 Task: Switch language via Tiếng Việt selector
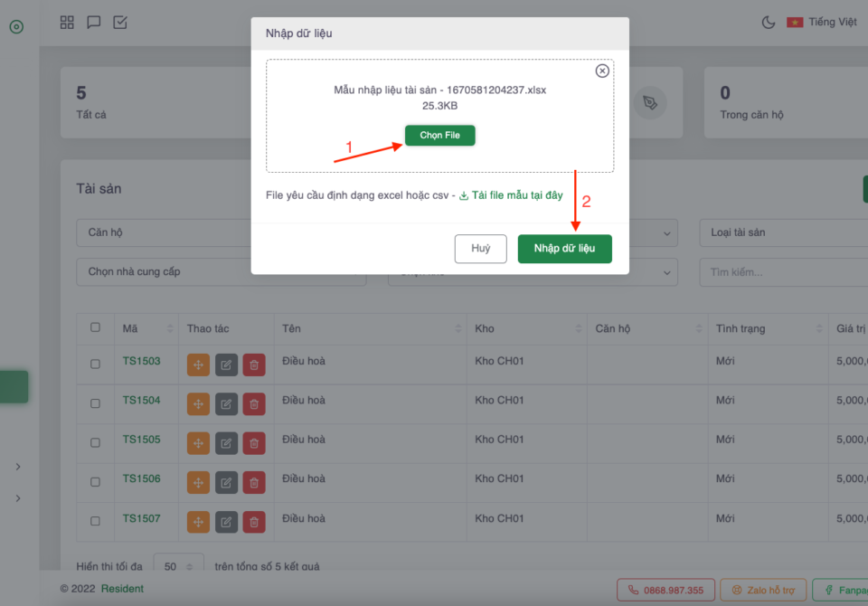[x=821, y=23]
